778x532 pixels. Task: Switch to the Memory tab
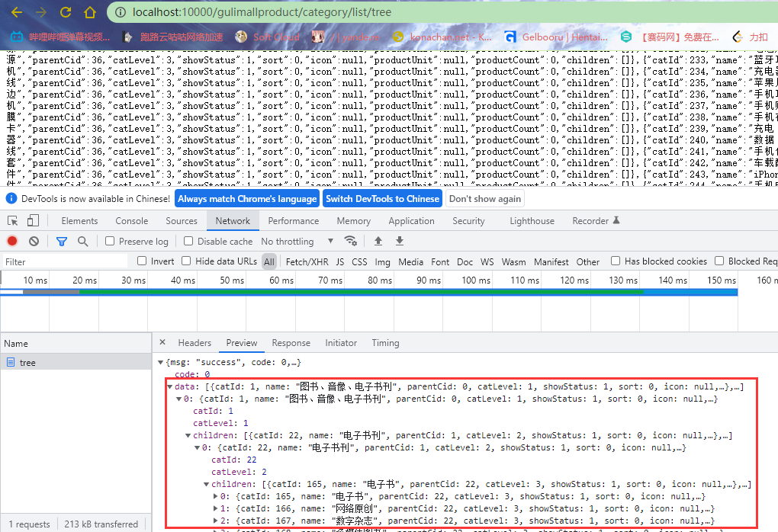(x=353, y=220)
